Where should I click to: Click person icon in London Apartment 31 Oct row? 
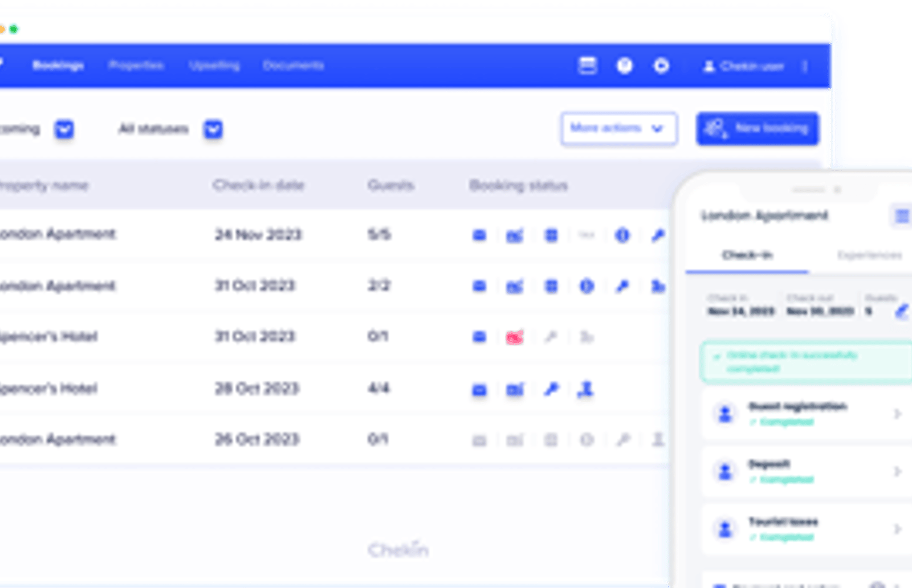coord(658,286)
